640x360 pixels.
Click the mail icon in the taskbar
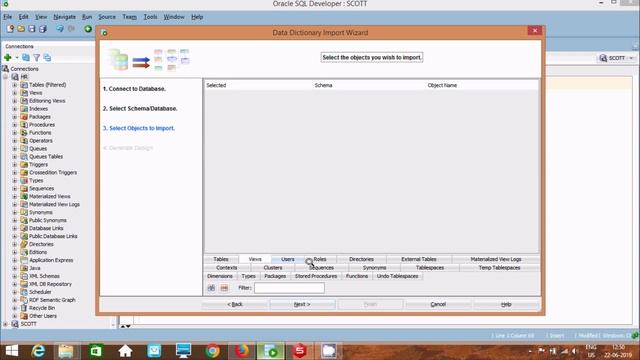pyautogui.click(x=154, y=351)
